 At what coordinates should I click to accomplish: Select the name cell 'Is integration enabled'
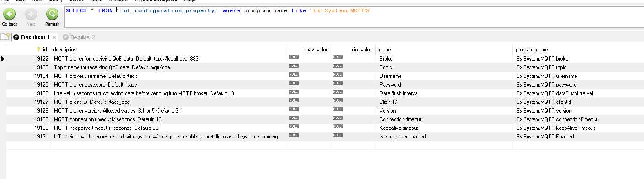point(403,137)
